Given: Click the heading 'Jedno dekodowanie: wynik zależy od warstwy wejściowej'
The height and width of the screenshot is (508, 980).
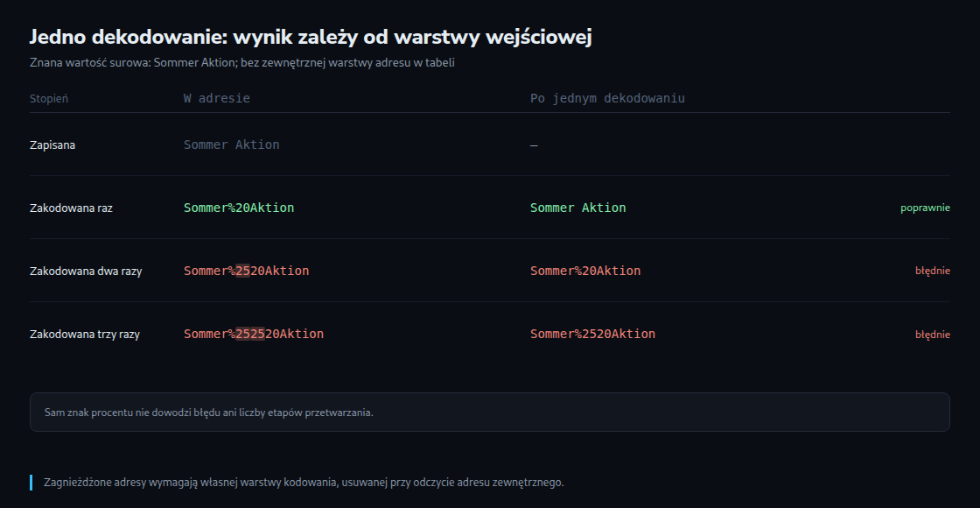Looking at the screenshot, I should [x=311, y=37].
